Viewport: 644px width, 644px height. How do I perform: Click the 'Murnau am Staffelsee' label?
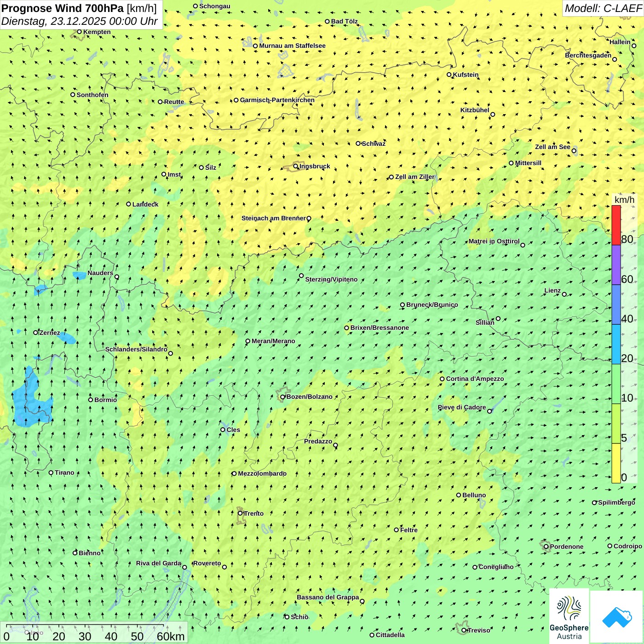point(293,46)
